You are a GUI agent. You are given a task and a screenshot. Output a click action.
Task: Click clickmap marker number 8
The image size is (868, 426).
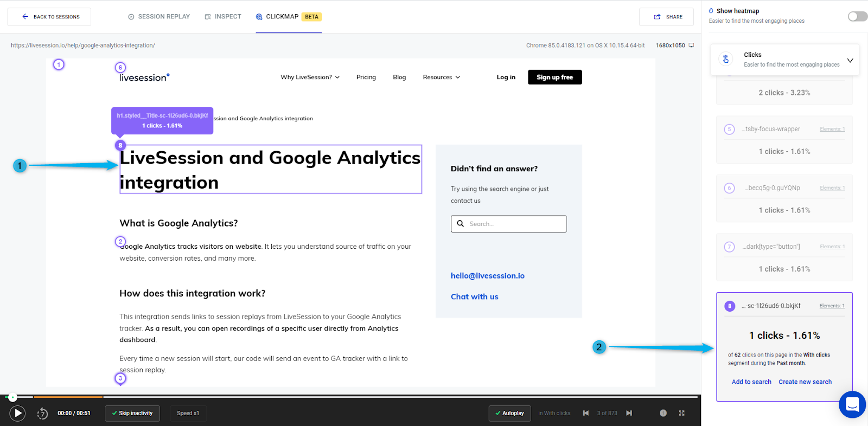click(120, 145)
